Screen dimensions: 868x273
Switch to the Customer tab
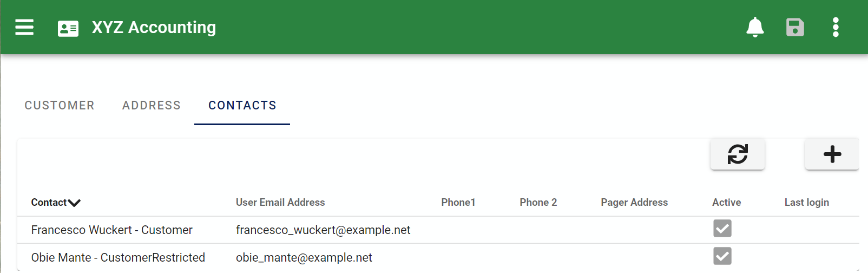(60, 105)
